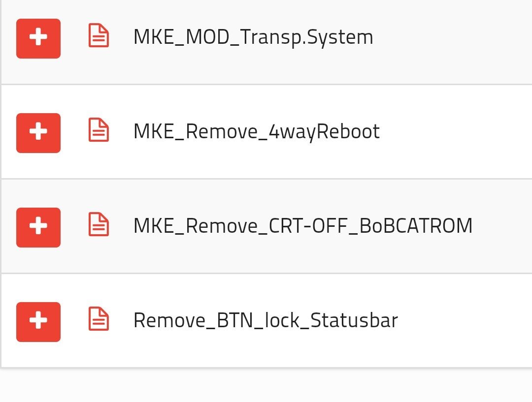This screenshot has height=402, width=532.
Task: Expand Remove_BTN_lock_Statusbar using its plus button
Action: 38,322
